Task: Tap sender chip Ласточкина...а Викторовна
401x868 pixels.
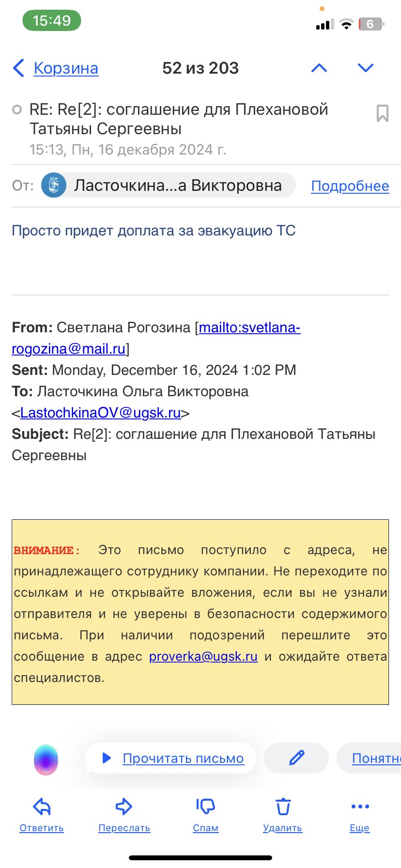Action: [x=168, y=186]
